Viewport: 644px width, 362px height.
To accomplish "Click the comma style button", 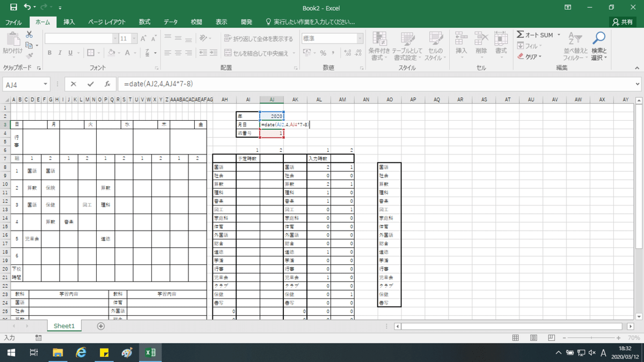I will coord(334,53).
